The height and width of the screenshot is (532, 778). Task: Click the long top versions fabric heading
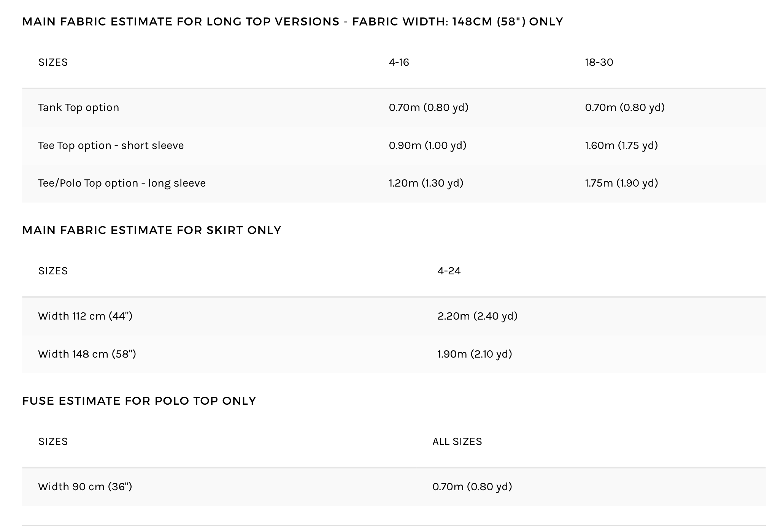point(292,22)
